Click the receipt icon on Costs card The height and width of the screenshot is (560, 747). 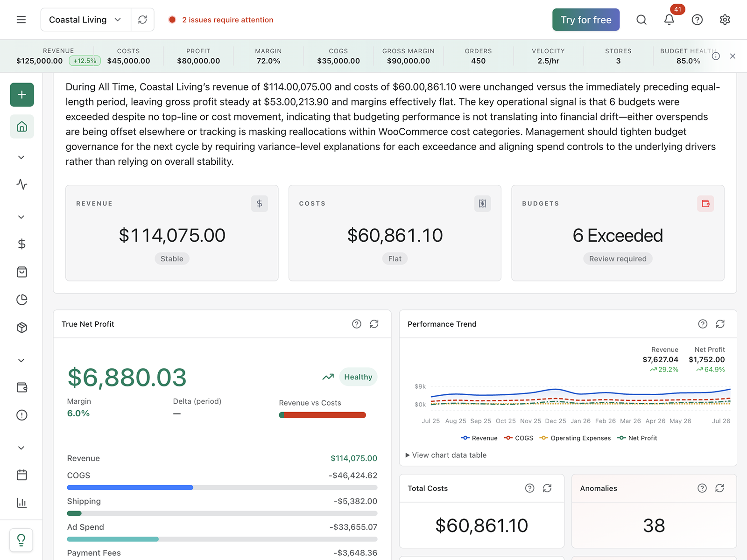pos(482,203)
